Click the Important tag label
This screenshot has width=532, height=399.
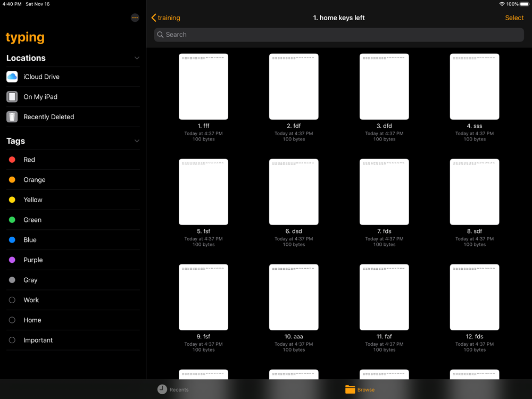coord(38,340)
